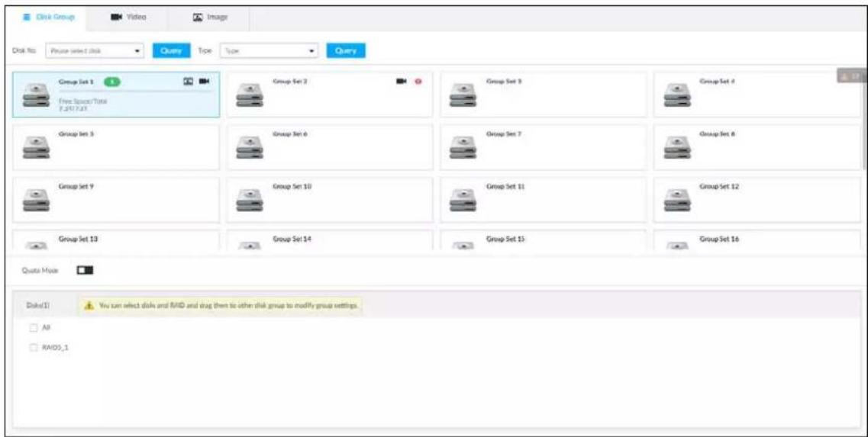
Task: Select the Group Set 11 disk icon
Action: (x=463, y=200)
